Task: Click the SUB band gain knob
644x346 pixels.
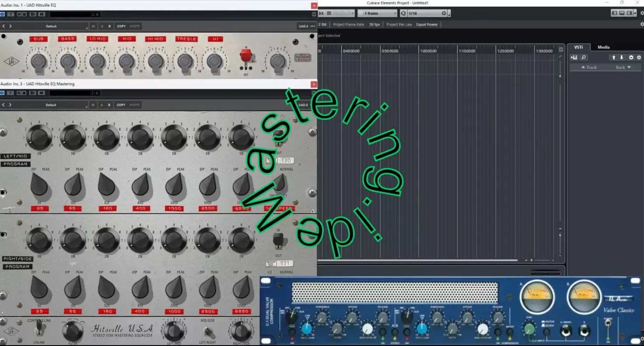Action: pos(39,62)
